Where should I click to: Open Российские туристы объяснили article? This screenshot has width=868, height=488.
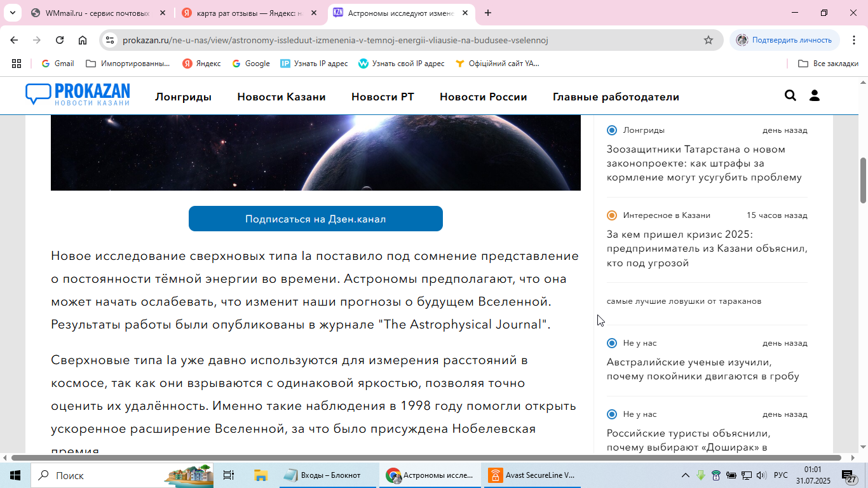coord(689,440)
